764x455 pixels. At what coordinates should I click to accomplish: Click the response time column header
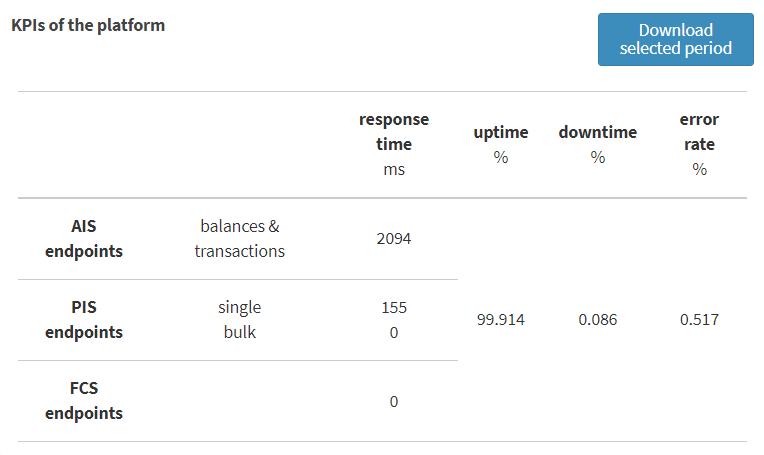pos(394,144)
